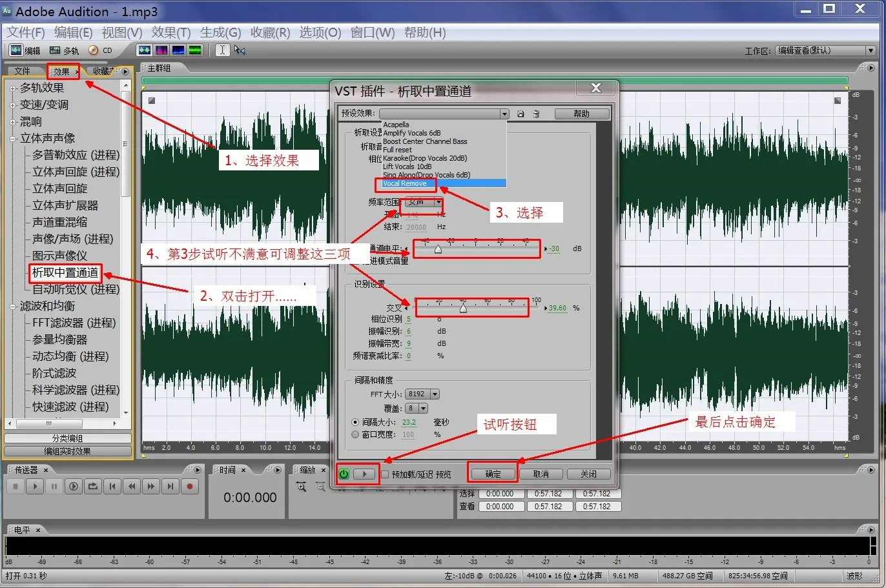
Task: Click the record button in transport panel
Action: [189, 487]
